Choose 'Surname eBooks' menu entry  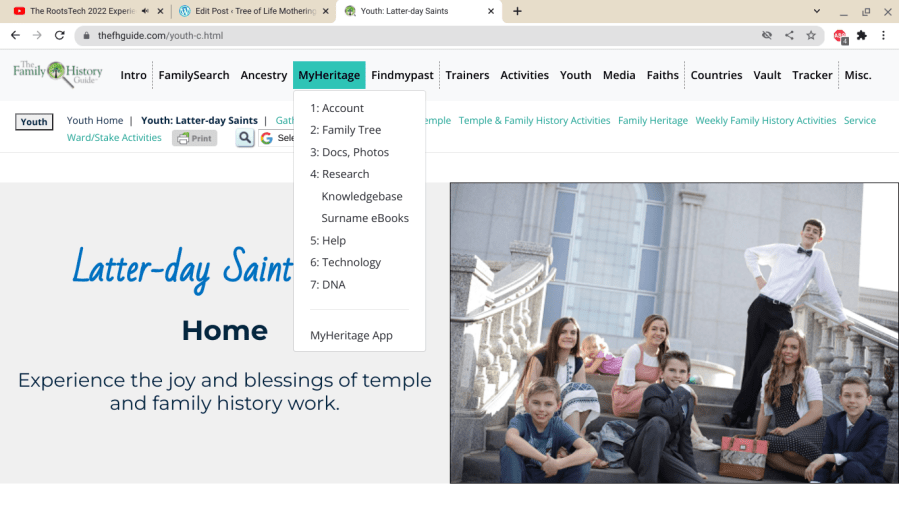pyautogui.click(x=365, y=218)
